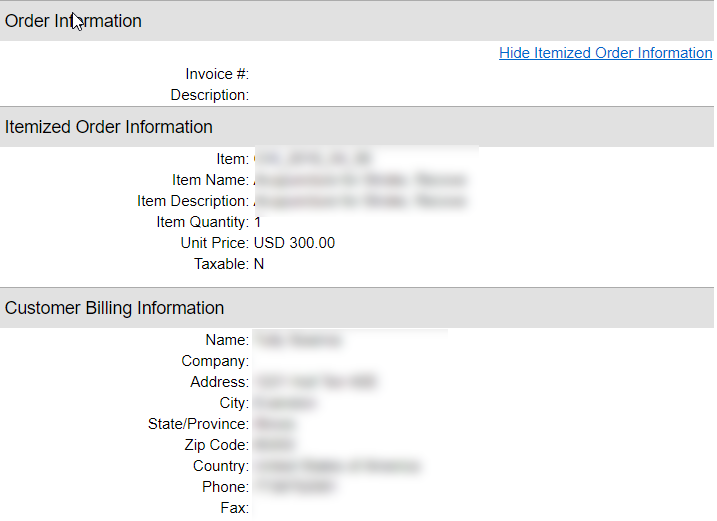
Task: Click the Description label under Order Information
Action: 210,95
